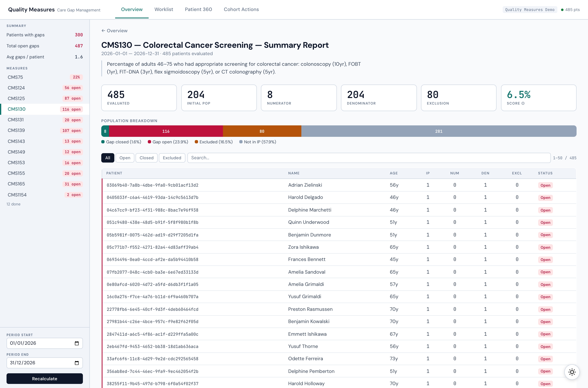Click the Denominator 204 card

(379, 98)
